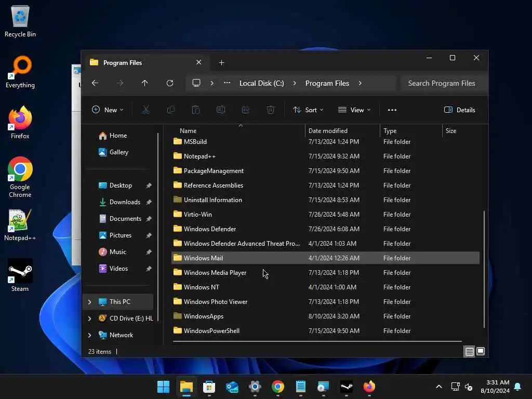
Task: Go up one folder level
Action: (145, 83)
